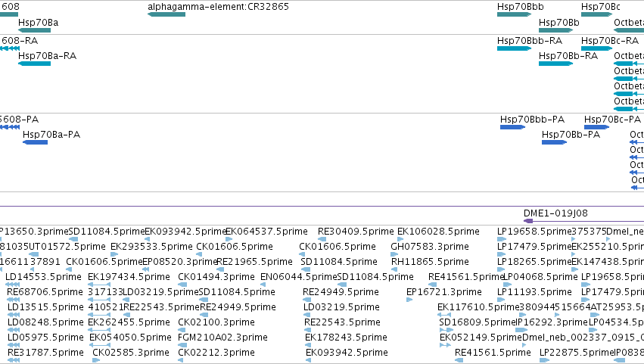Select the alphagamma-element:CR32865 gene feature
The width and height of the screenshot is (644, 364).
(x=166, y=14)
